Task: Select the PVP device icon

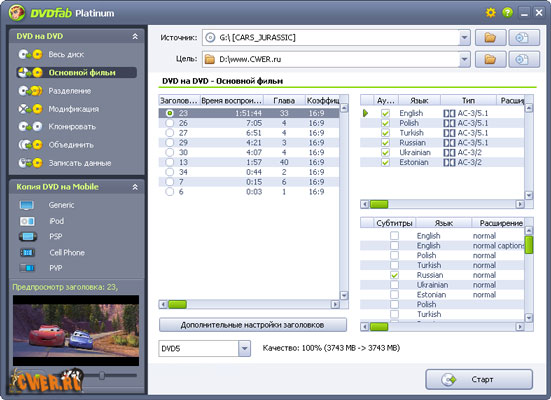Action: tap(27, 268)
